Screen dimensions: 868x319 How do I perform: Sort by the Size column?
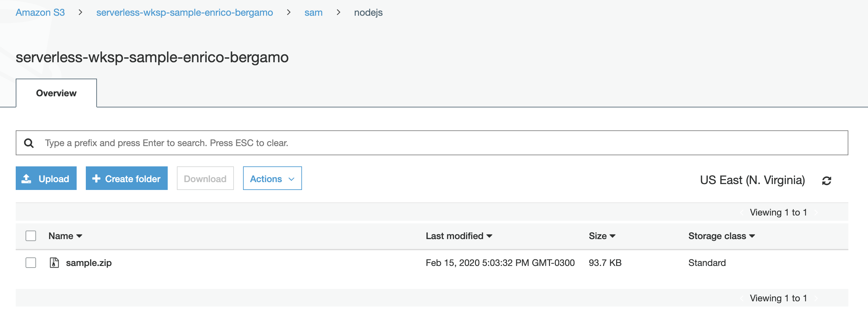602,236
